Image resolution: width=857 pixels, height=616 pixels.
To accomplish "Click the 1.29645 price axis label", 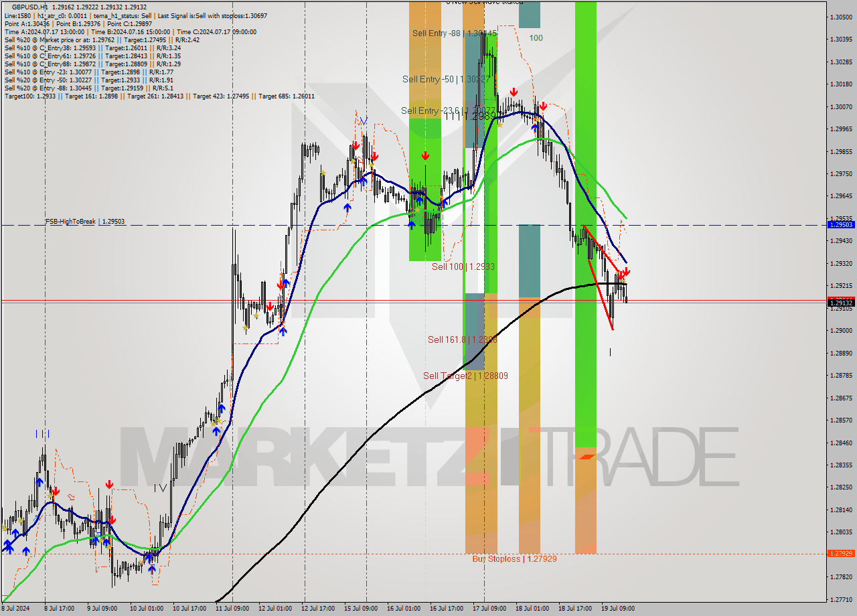I will pos(841,196).
